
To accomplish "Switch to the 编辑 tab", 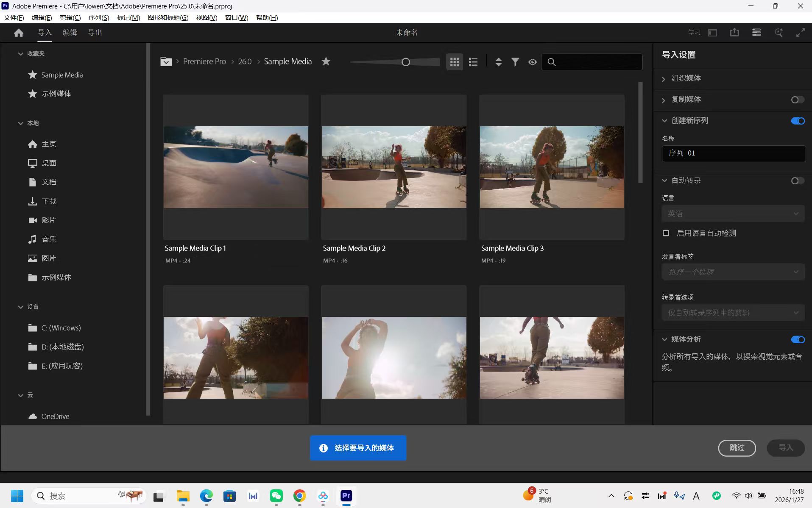I will (70, 33).
